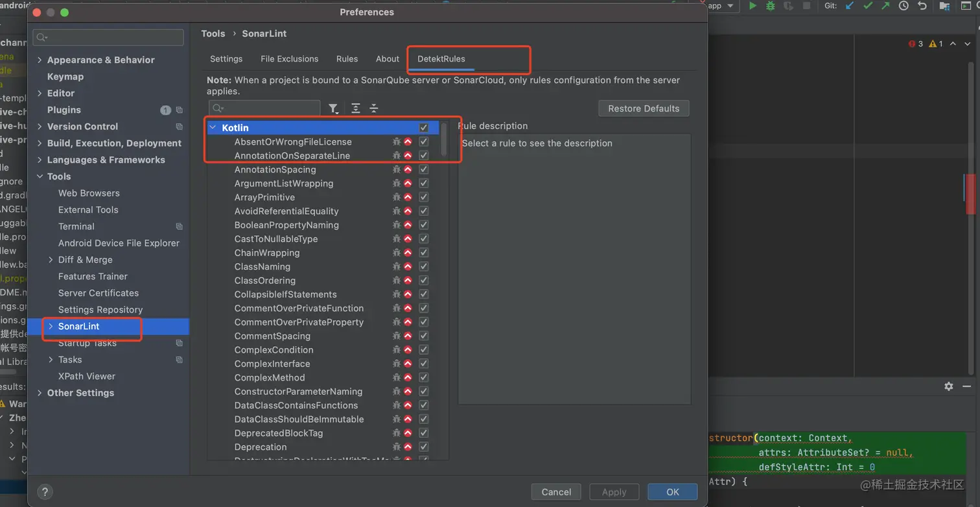Expand the Languages & Frameworks section
The image size is (980, 507).
pyautogui.click(x=40, y=159)
